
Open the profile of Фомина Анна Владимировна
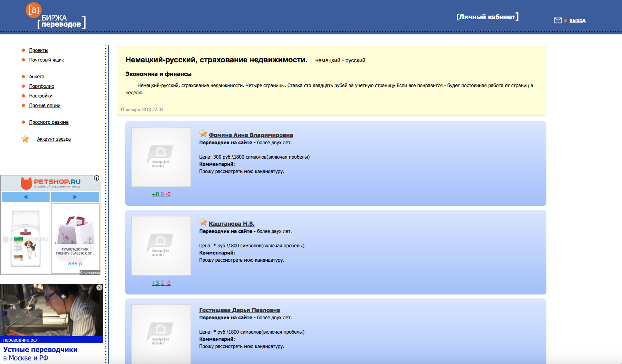[x=250, y=135]
